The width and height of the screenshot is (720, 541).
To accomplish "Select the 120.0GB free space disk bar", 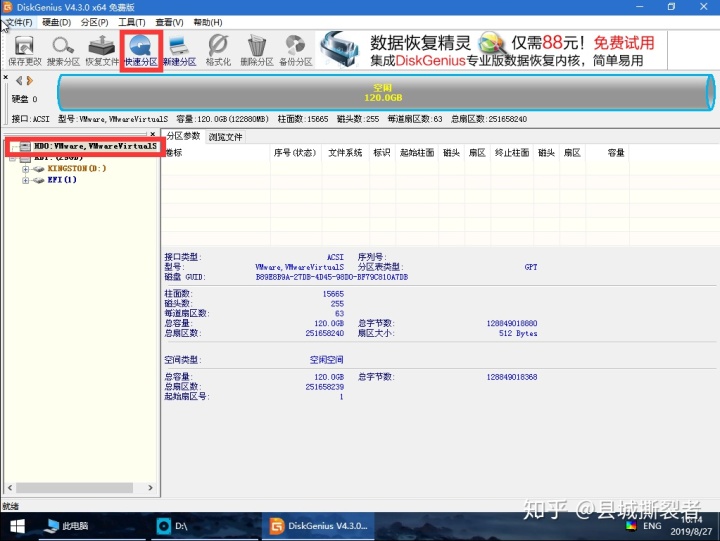I will [386, 93].
